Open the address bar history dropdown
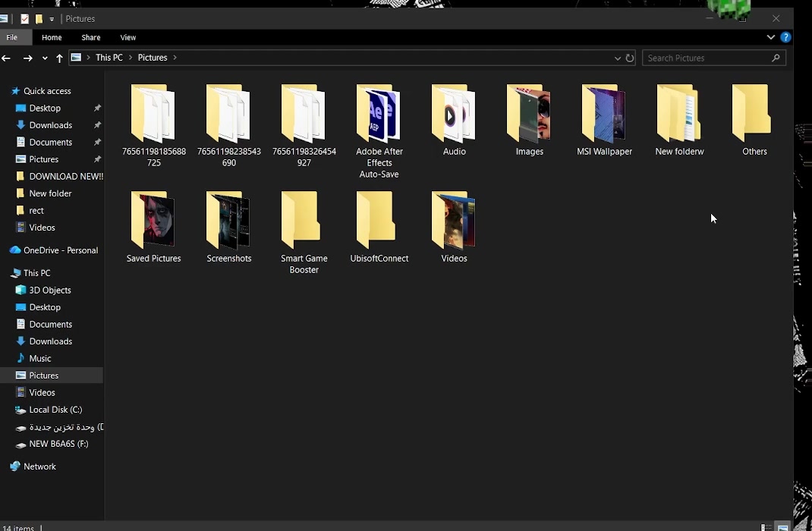Viewport: 812px width, 531px height. pos(617,58)
